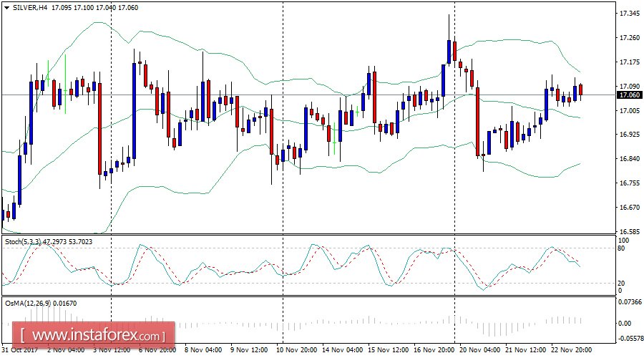The height and width of the screenshot is (358, 644).
Task: Click the OsMA 0.00 zero-level label
Action: (625, 324)
